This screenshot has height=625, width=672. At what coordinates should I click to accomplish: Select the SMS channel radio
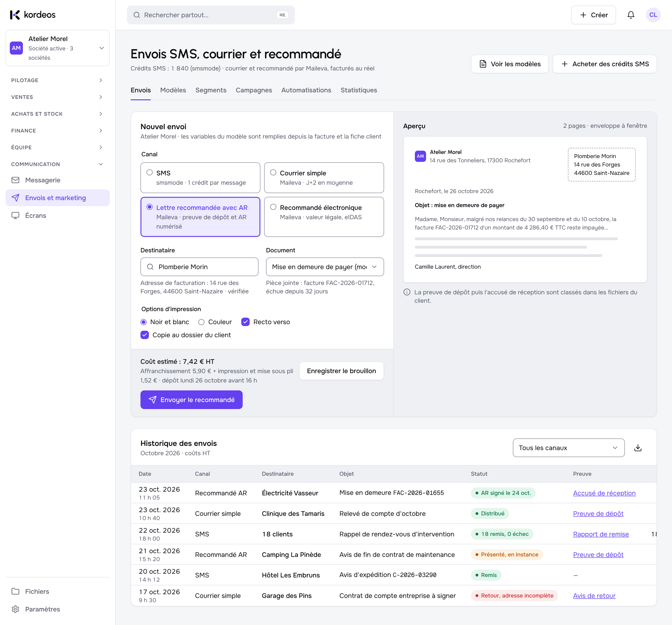(x=149, y=172)
